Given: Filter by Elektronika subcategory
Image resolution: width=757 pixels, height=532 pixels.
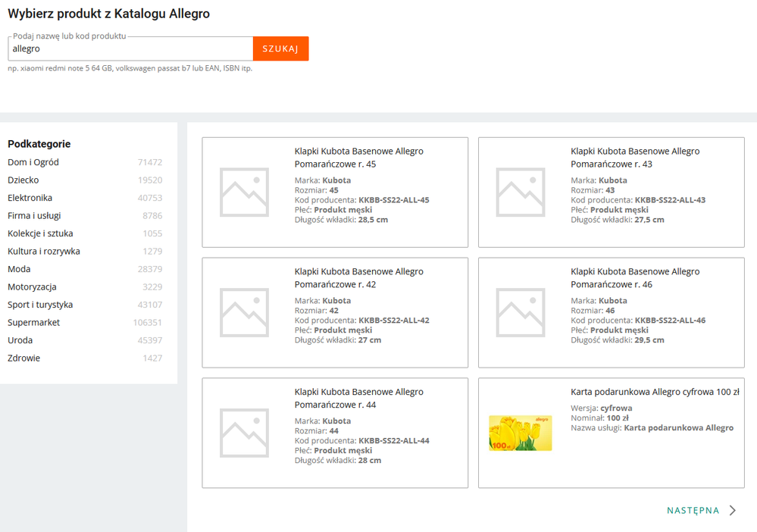Looking at the screenshot, I should 30,198.
